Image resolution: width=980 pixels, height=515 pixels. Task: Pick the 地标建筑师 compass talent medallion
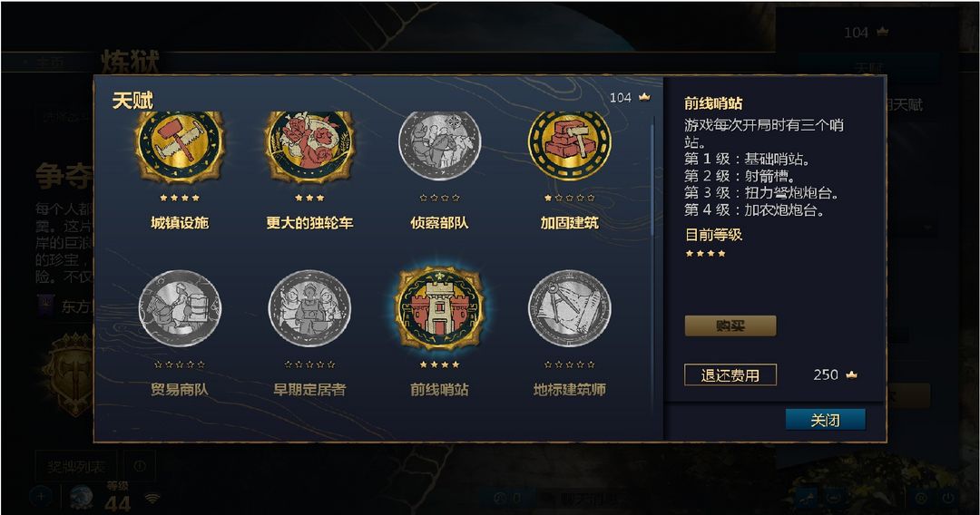coord(569,308)
